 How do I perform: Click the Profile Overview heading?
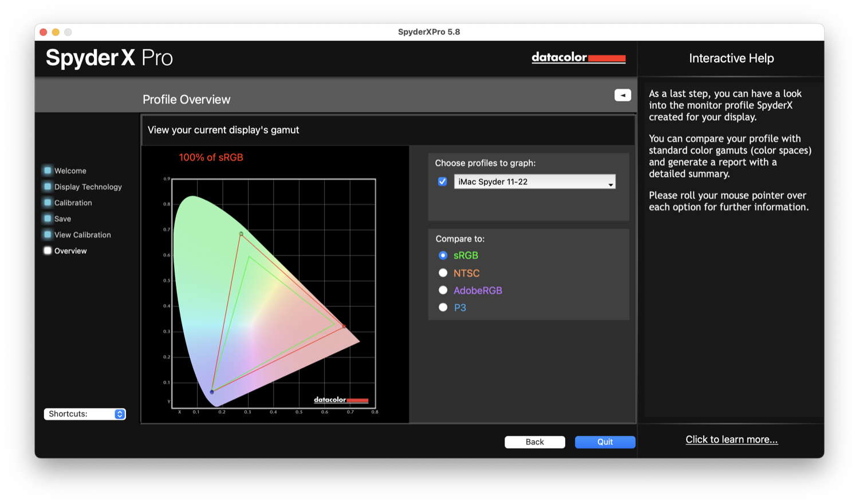[186, 100]
